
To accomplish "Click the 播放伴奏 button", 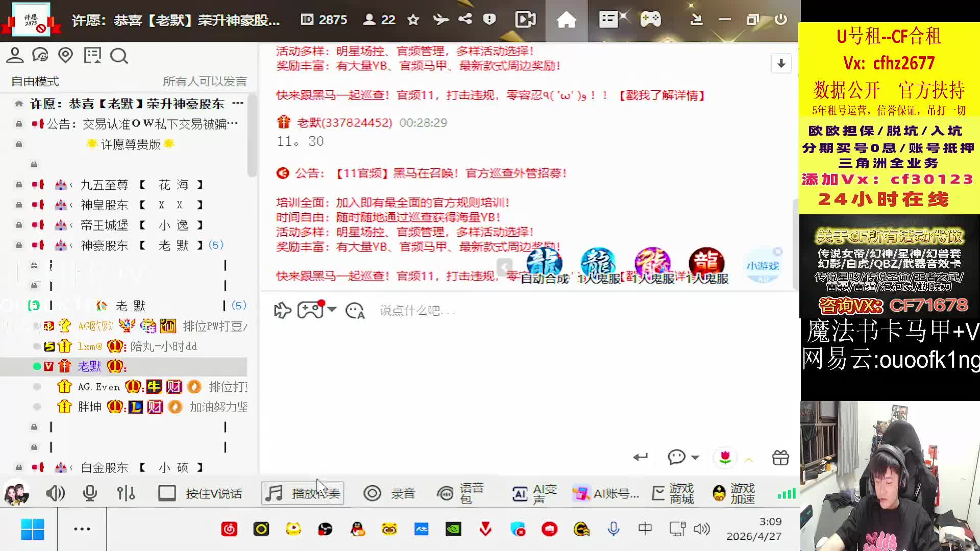I will point(303,493).
